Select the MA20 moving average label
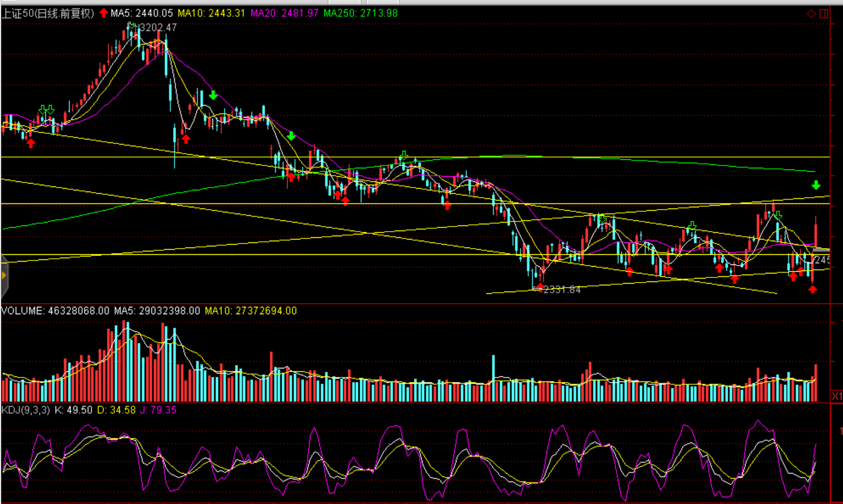This screenshot has height=504, width=843. pos(284,13)
